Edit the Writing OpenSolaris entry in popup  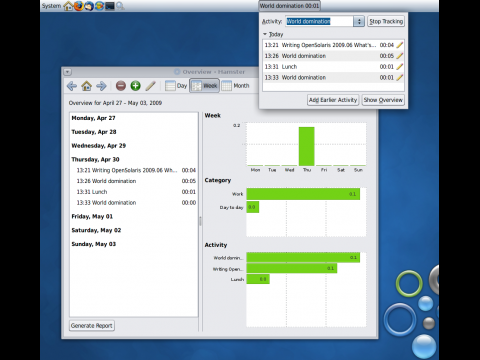point(399,45)
